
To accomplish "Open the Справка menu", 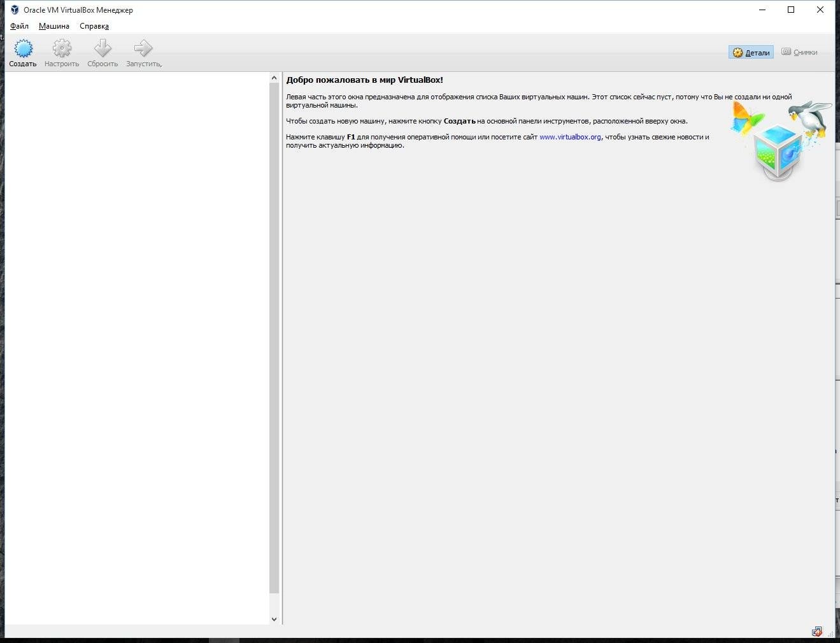I will point(94,26).
